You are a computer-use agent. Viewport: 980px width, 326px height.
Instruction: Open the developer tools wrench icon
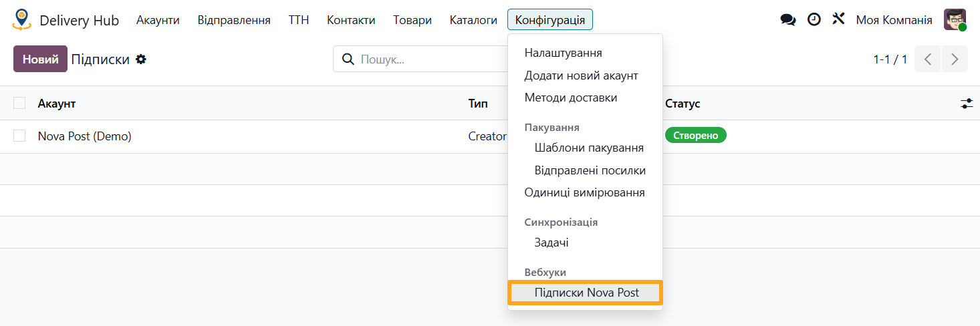[838, 19]
